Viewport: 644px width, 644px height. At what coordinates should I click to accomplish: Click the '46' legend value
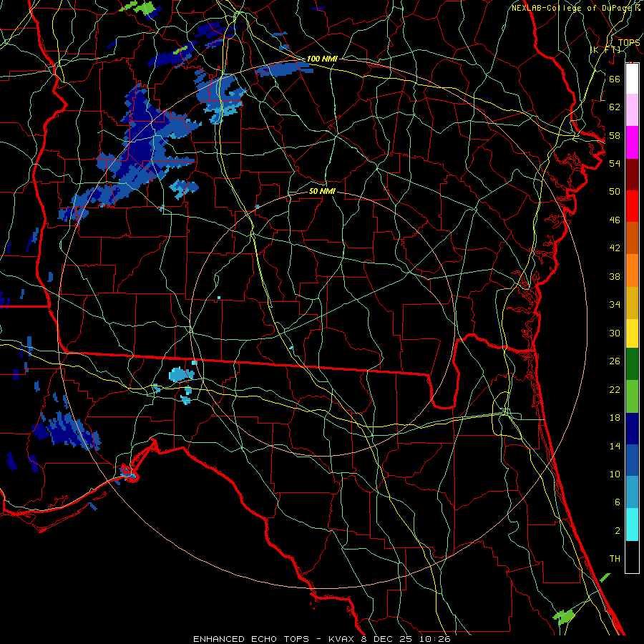point(615,220)
